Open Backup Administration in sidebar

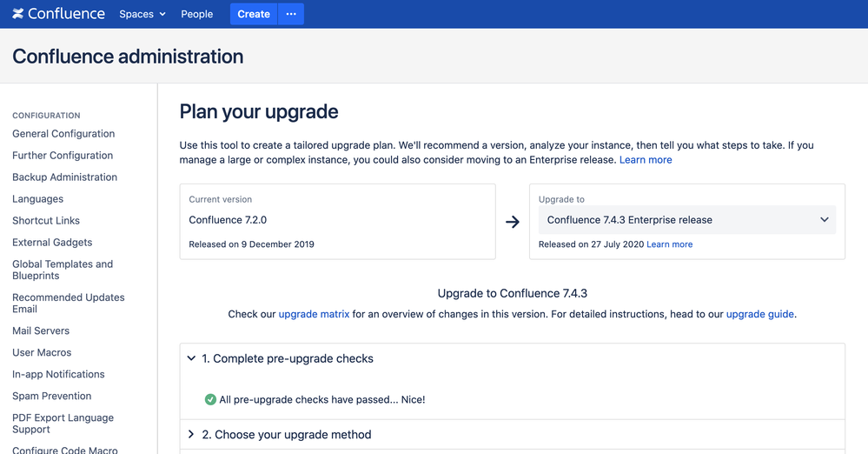click(65, 177)
